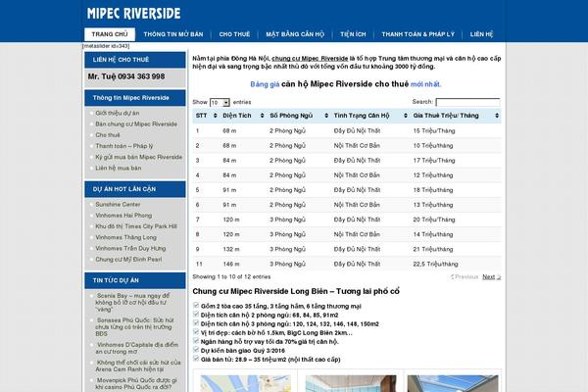This screenshot has width=588, height=392.
Task: Select row 7 cell 20 Triệu/Tháng
Action: point(434,220)
